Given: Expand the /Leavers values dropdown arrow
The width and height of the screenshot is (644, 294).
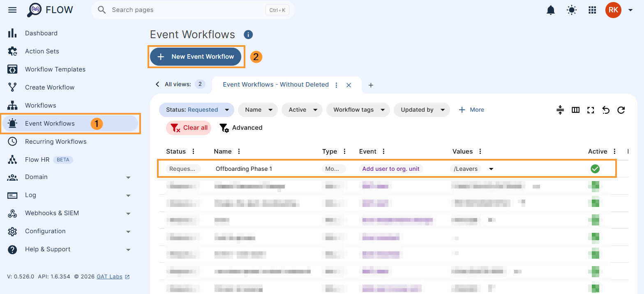Looking at the screenshot, I should coord(491,169).
